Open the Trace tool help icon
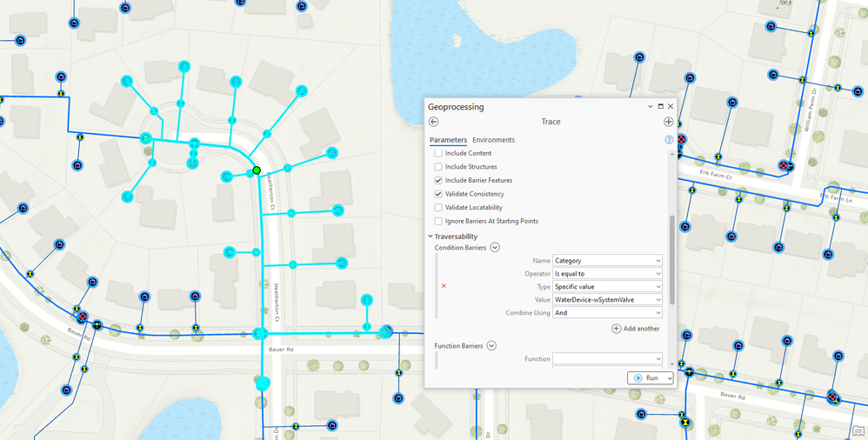Image resolution: width=868 pixels, height=440 pixels. tap(669, 140)
